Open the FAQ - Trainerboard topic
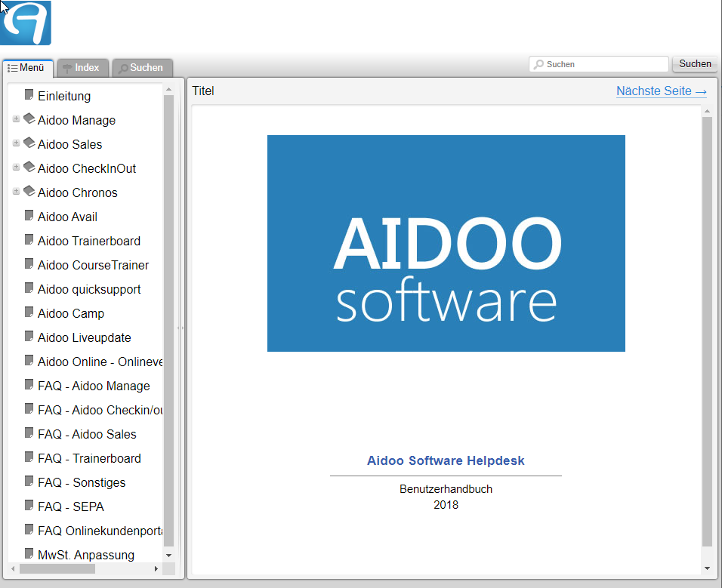 (89, 458)
